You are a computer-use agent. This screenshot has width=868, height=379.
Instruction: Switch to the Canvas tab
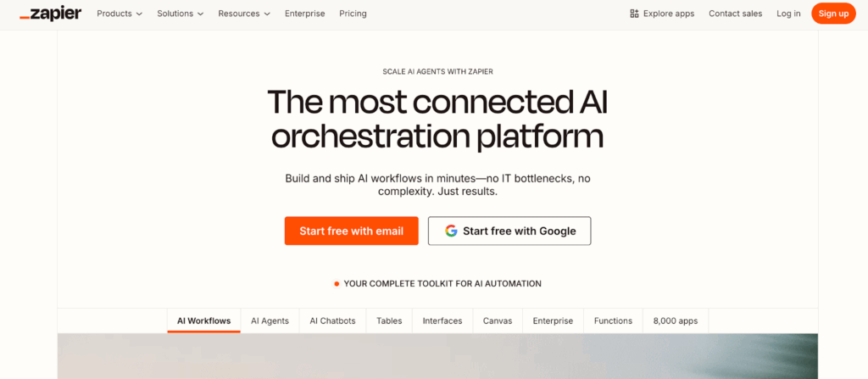tap(497, 320)
